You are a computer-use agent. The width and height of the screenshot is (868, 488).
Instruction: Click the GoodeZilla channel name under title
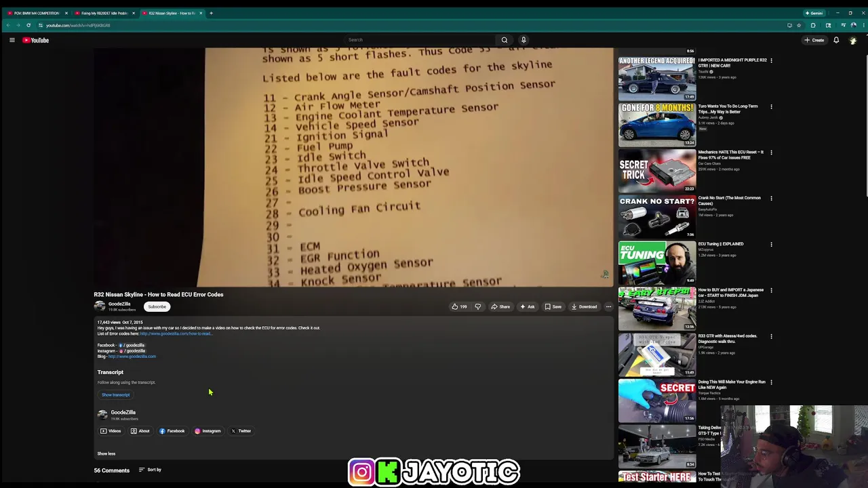coord(119,304)
